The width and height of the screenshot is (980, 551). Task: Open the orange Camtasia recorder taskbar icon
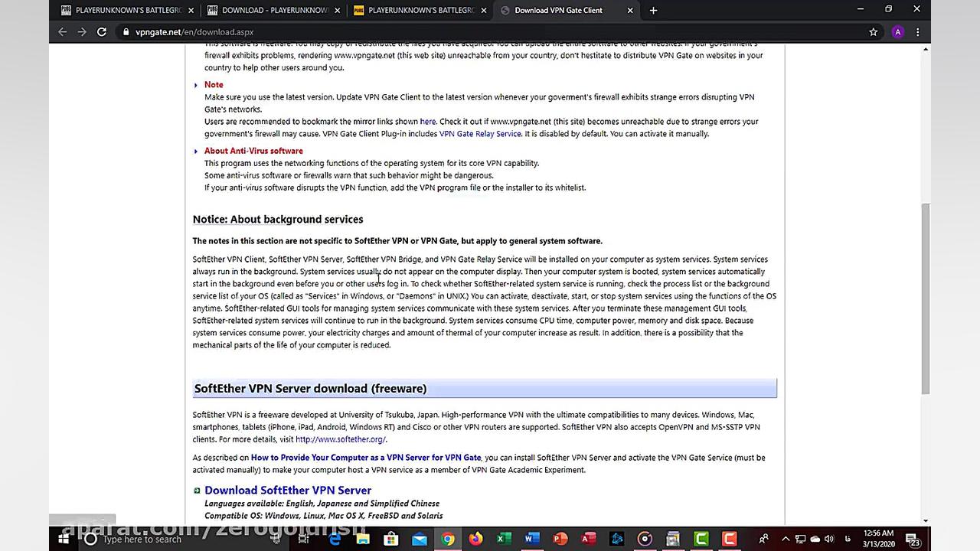(730, 539)
